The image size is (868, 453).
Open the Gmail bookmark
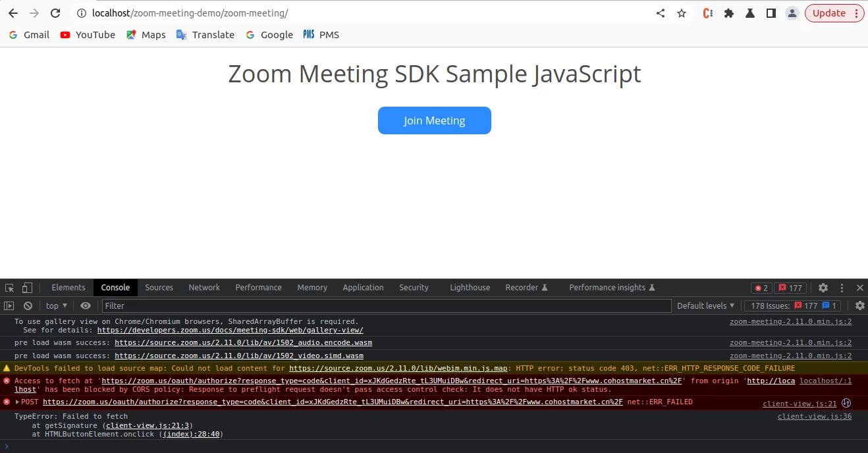(x=29, y=35)
